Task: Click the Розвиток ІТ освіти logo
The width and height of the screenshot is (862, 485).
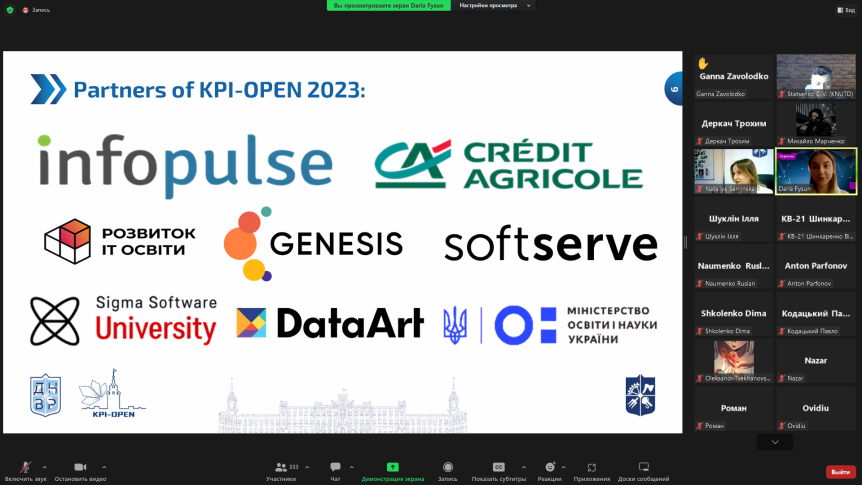Action: (x=120, y=241)
